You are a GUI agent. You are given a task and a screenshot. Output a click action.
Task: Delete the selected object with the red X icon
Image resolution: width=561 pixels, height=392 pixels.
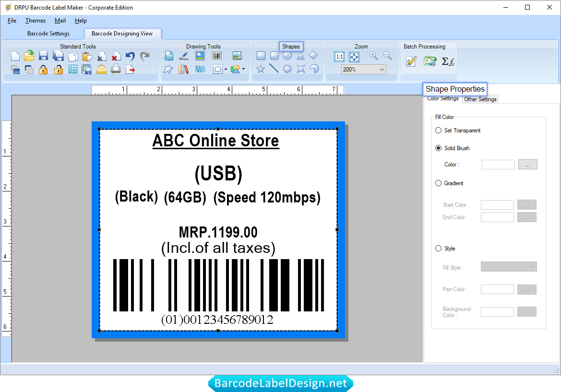click(x=116, y=57)
